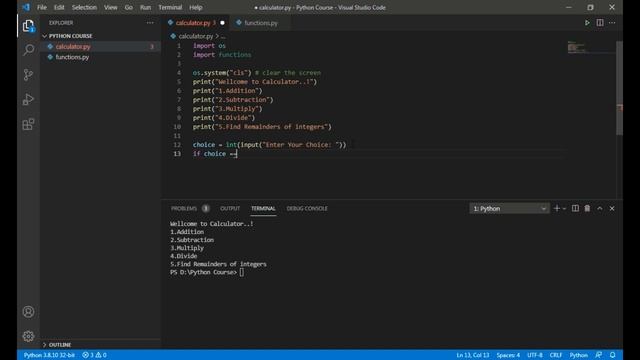Click terminal prompt PS D:\Python Course>
The width and height of the screenshot is (640, 360).
[203, 272]
